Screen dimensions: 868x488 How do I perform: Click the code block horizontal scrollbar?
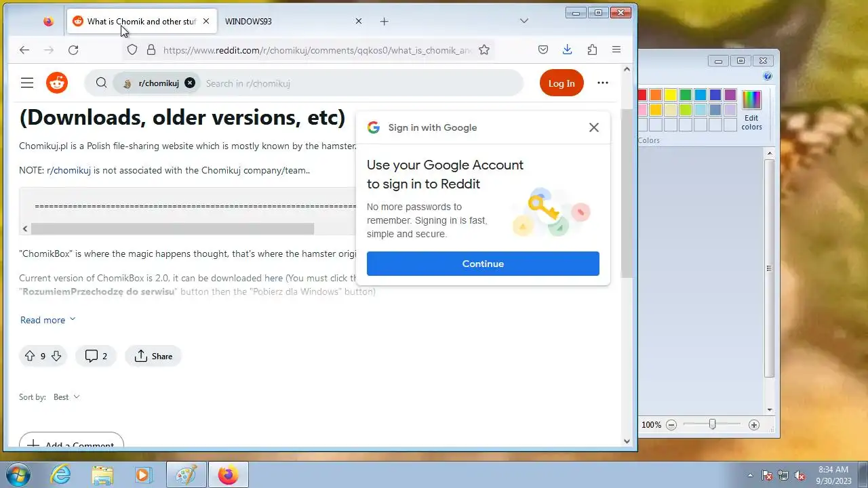[x=172, y=228]
